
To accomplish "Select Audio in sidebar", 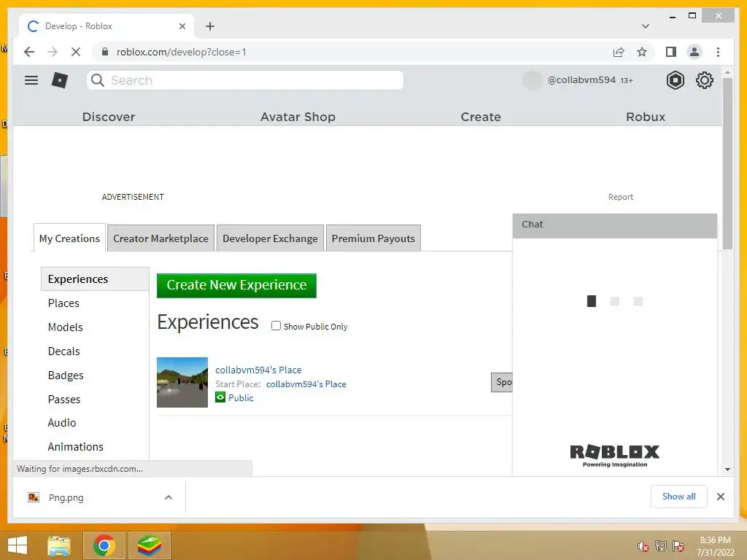I will (x=62, y=423).
